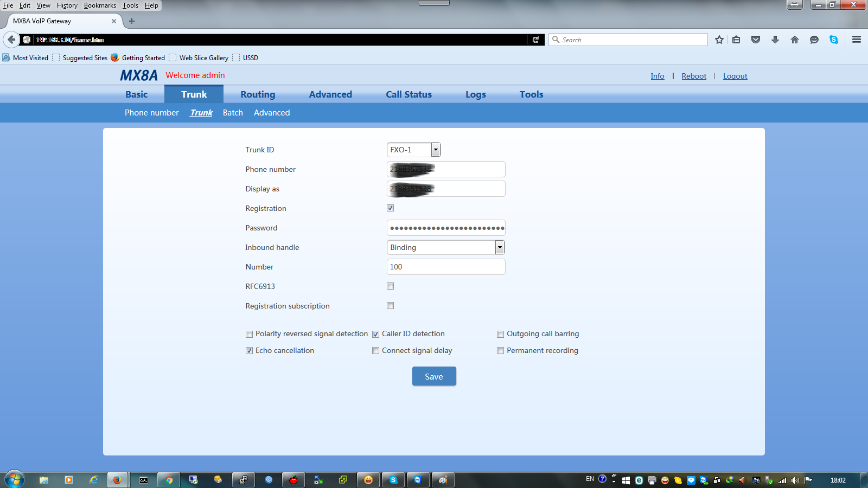
Task: Open the Call Status tab
Action: click(x=409, y=94)
